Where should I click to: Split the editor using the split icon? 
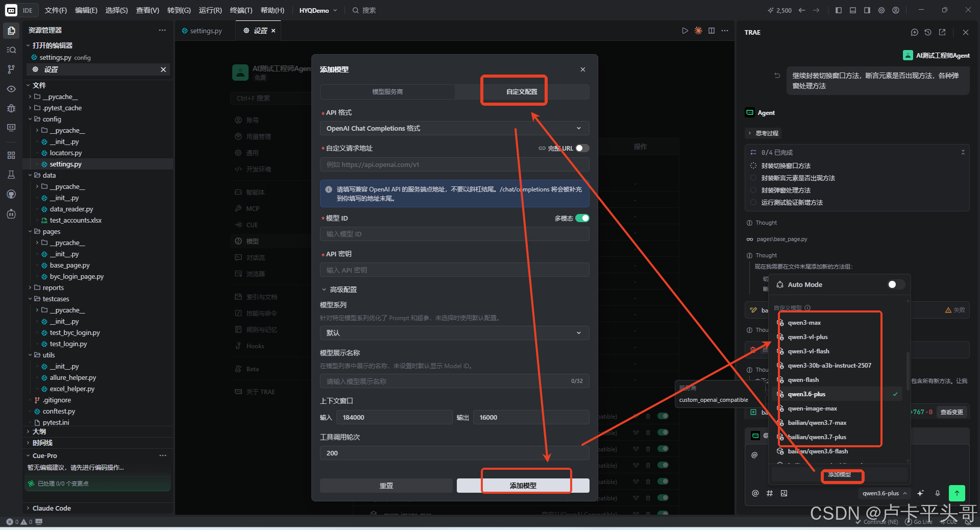712,31
